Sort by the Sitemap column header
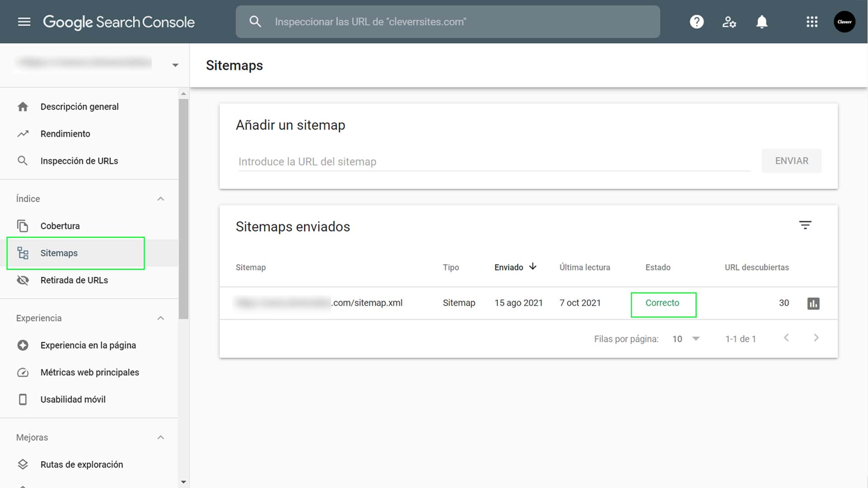Image resolution: width=868 pixels, height=488 pixels. 250,267
